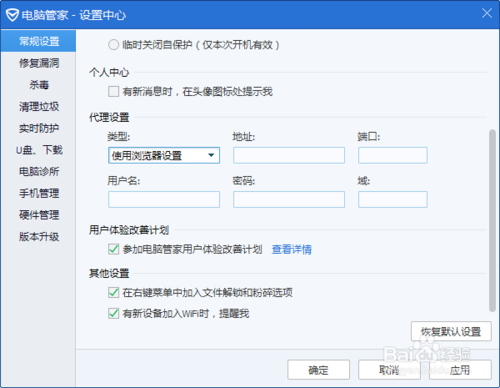The width and height of the screenshot is (500, 388).
Task: Switch to the 修复漏洞 tab
Action: 38,63
